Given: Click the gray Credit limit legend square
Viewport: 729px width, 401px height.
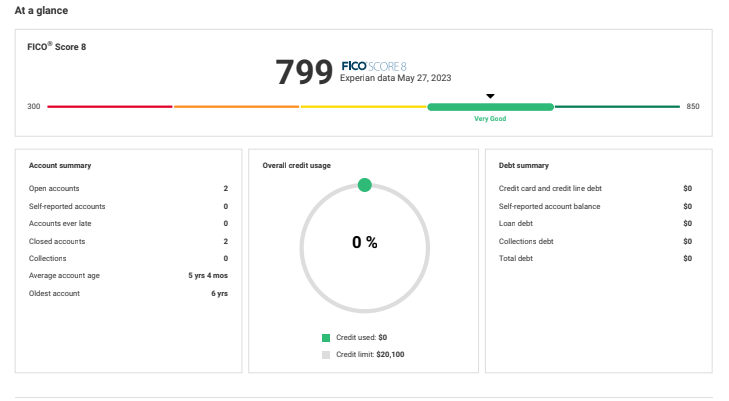Looking at the screenshot, I should [x=326, y=355].
